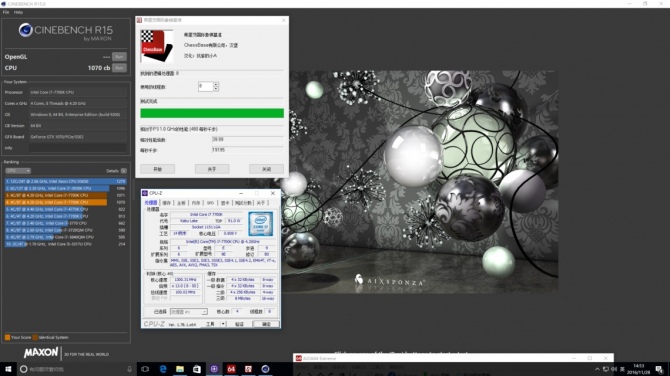This screenshot has width=670, height=376.
Task: Open the Help menu in Cinebench
Action: click(18, 12)
